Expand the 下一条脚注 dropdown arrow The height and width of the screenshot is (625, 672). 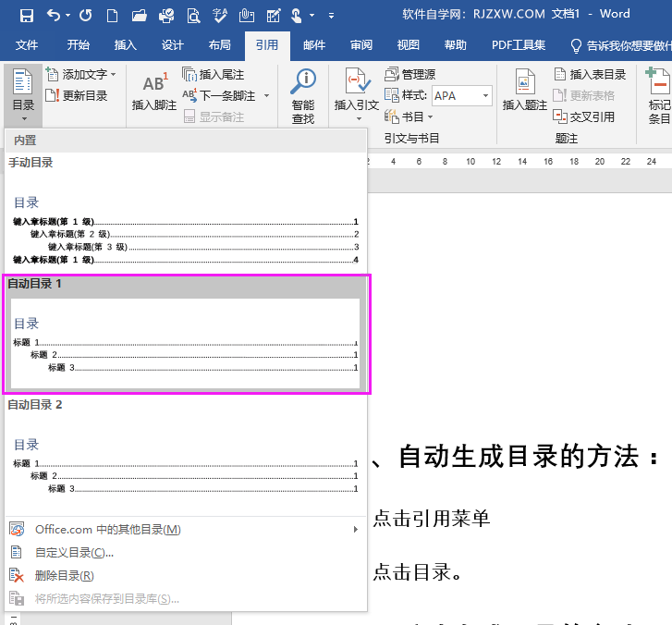click(266, 95)
